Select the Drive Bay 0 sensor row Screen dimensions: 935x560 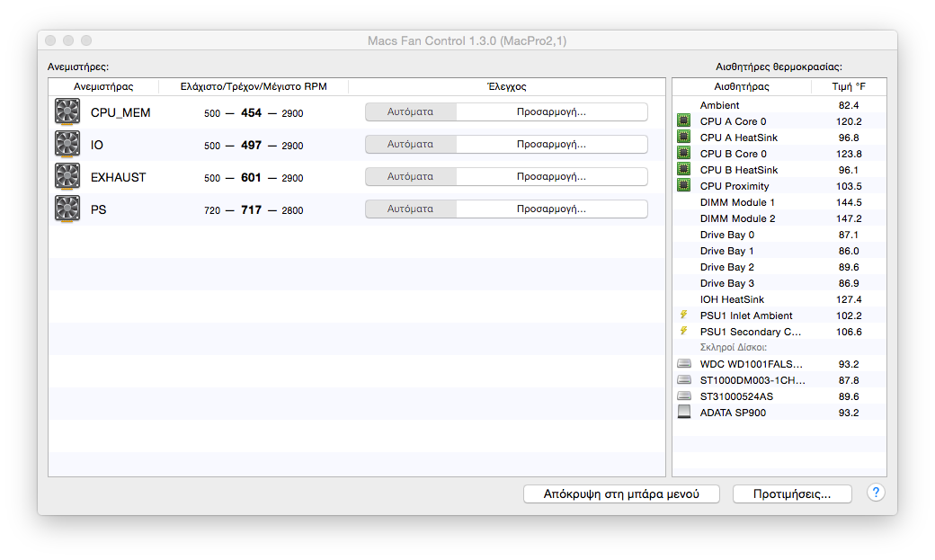pyautogui.click(x=779, y=235)
